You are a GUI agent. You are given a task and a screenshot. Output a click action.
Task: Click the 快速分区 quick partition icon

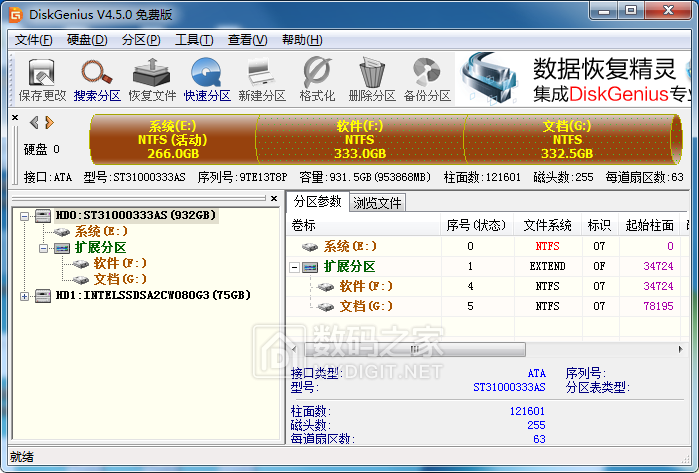click(207, 80)
